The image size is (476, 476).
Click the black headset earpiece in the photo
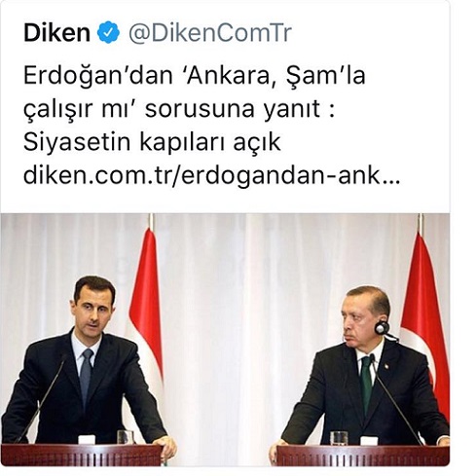tap(382, 328)
